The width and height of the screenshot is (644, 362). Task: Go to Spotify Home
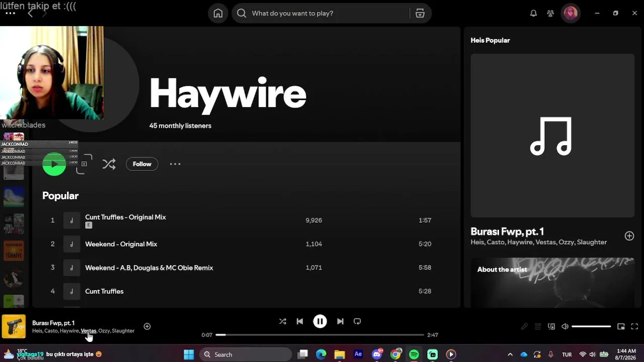[x=218, y=14]
